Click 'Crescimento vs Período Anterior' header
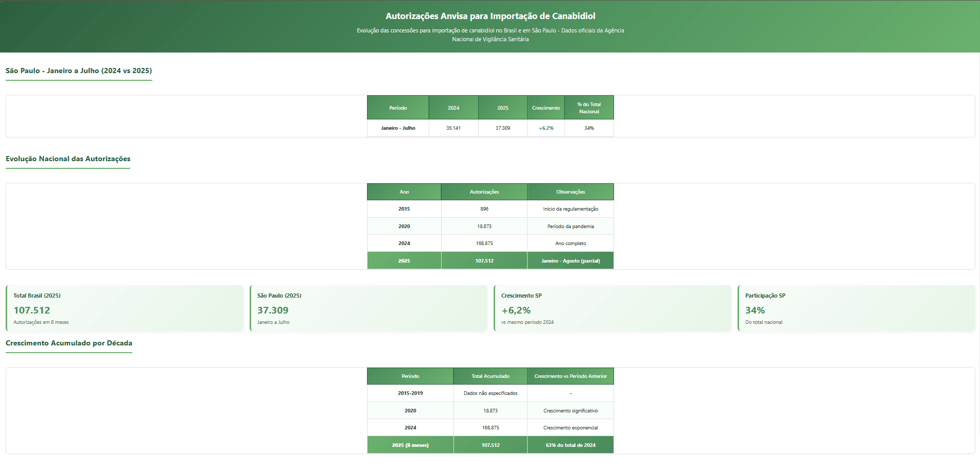This screenshot has width=980, height=468. 570,376
